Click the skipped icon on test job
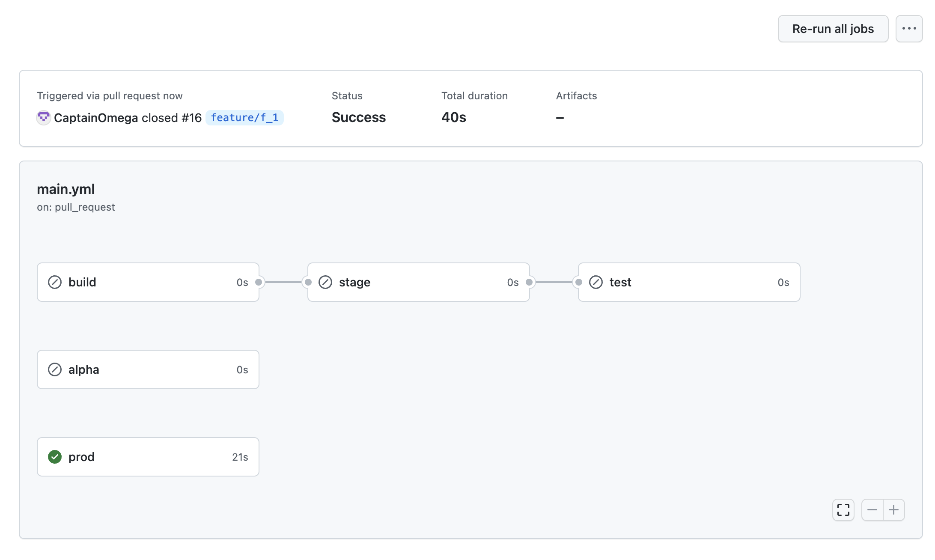935x560 pixels. click(x=596, y=282)
